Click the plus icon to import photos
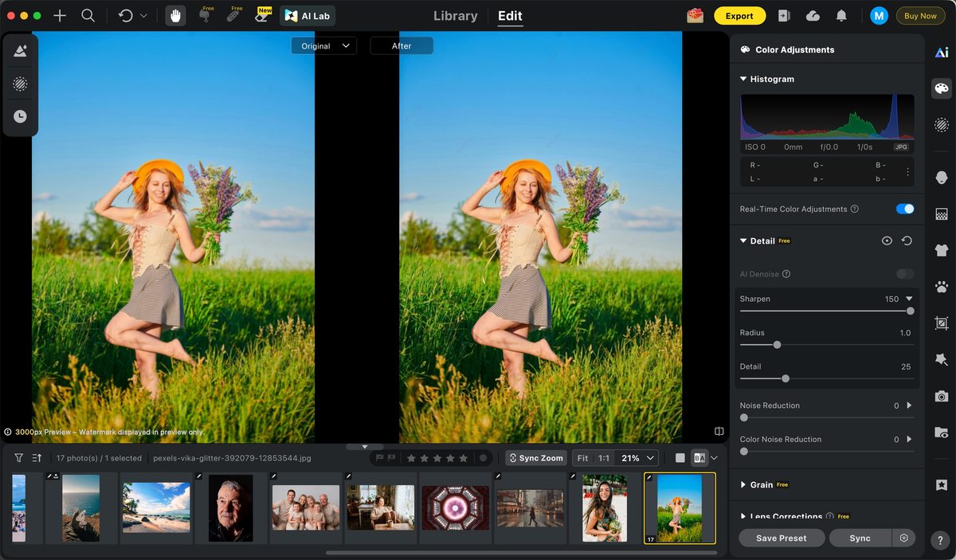Screen dimensions: 956x560 tap(60, 16)
